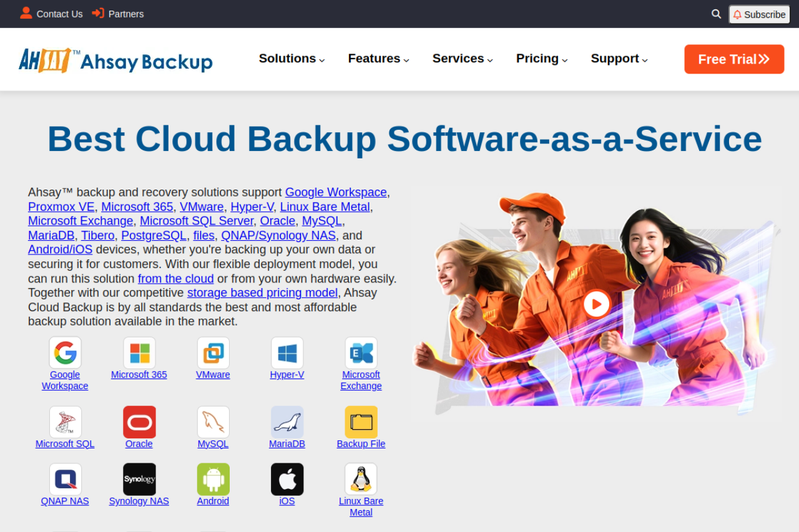Screen dimensions: 799x532
Task: Open the Microsoft 365 icon tile
Action: pyautogui.click(x=139, y=353)
